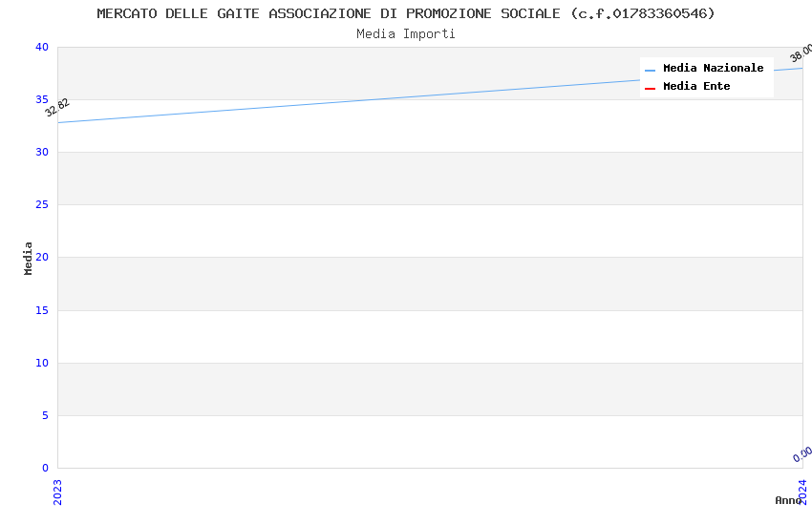
Task: Click the Media Ente legend label
Action: pyautogui.click(x=696, y=86)
